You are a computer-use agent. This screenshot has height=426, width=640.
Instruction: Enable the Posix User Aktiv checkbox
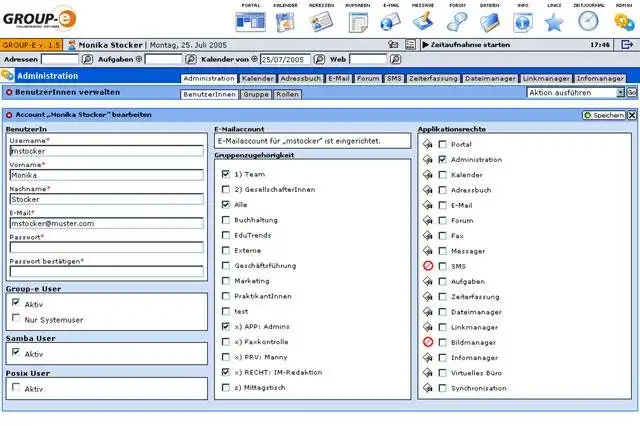pos(16,387)
